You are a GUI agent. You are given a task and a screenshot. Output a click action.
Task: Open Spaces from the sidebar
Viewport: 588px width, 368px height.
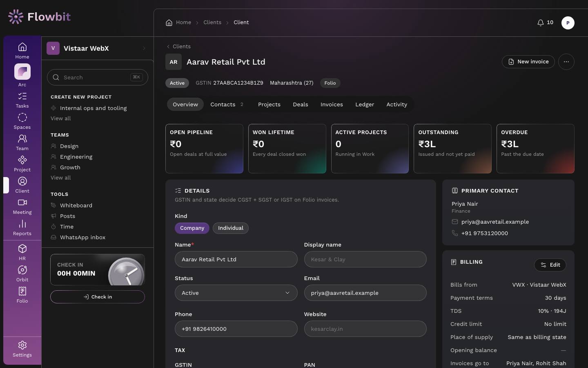coord(22,121)
